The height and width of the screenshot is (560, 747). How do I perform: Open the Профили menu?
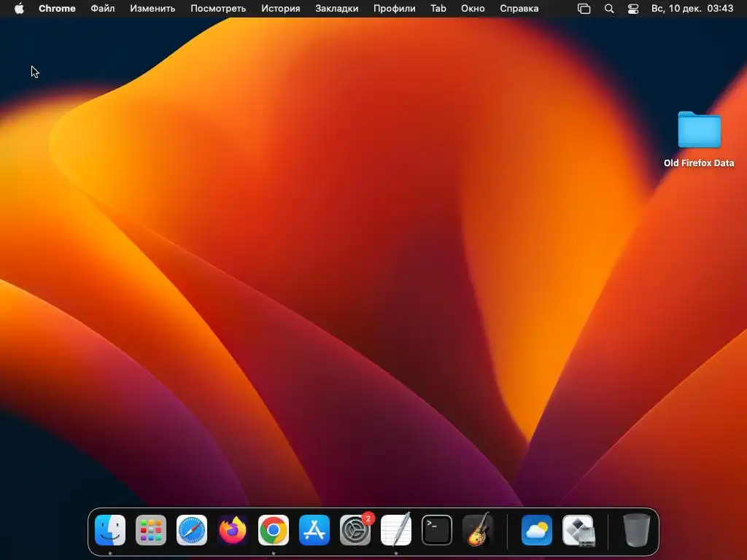coord(395,9)
